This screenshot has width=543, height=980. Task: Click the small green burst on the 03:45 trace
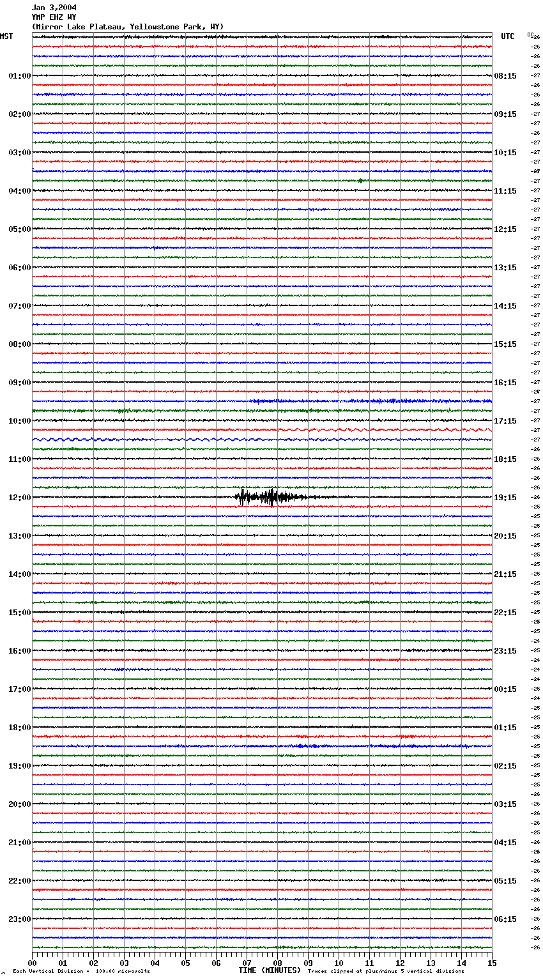361,181
